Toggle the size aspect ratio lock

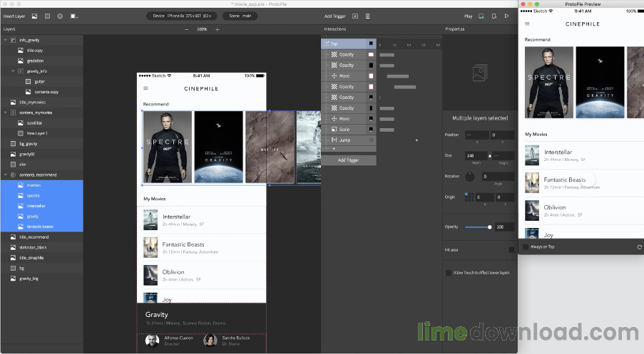tap(489, 156)
